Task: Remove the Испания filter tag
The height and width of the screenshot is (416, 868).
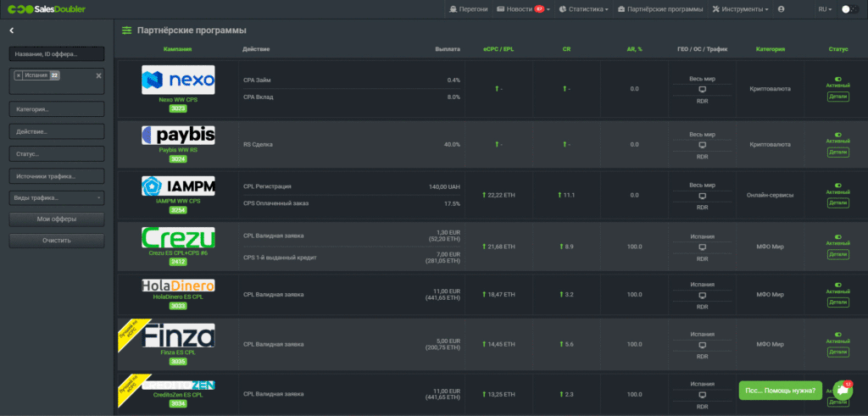Action: coord(19,75)
